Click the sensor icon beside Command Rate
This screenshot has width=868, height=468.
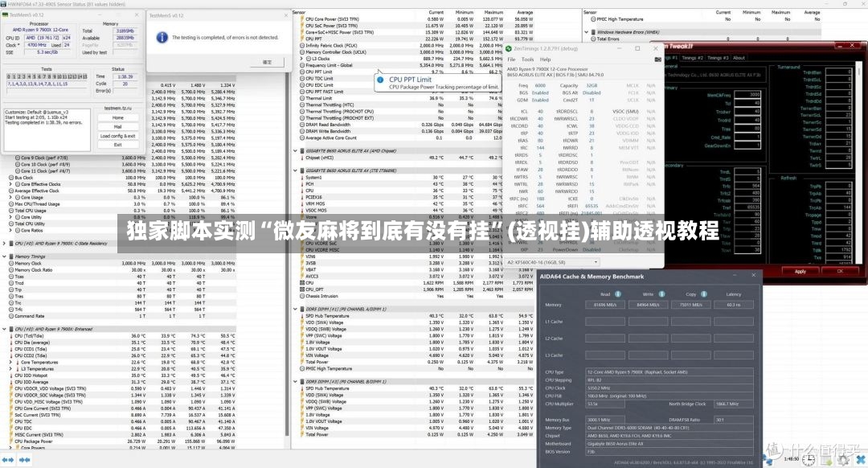pos(11,316)
